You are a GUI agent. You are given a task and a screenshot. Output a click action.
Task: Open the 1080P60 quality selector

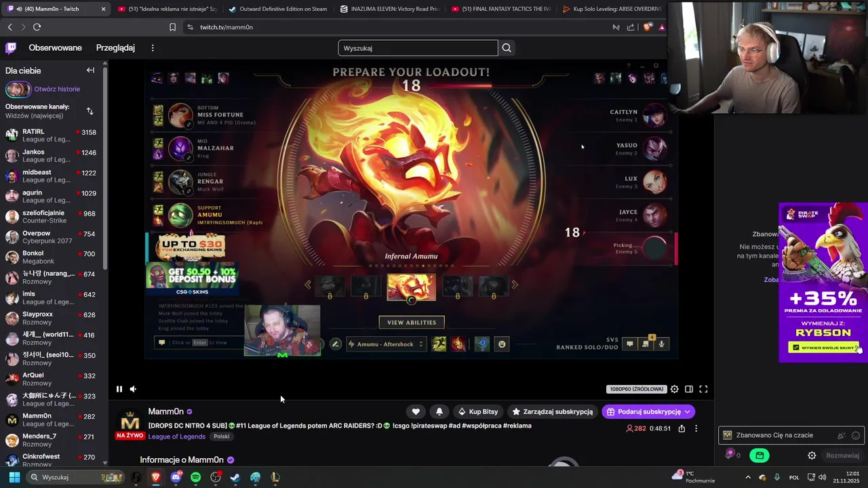coord(636,389)
